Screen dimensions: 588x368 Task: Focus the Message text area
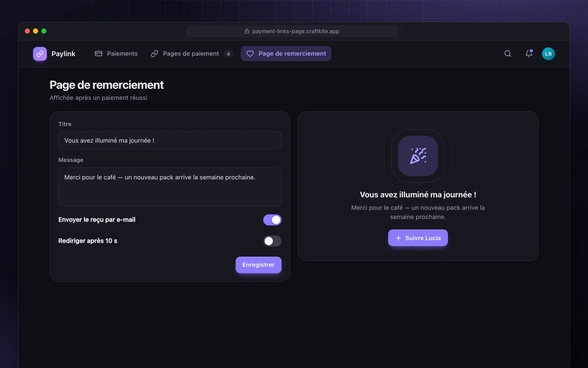170,187
